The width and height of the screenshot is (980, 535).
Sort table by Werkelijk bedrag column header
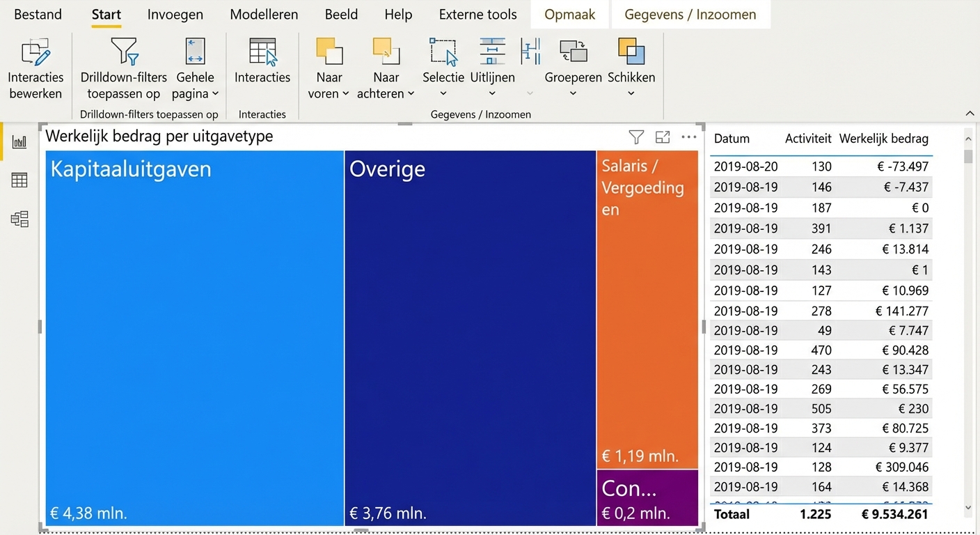tap(883, 139)
